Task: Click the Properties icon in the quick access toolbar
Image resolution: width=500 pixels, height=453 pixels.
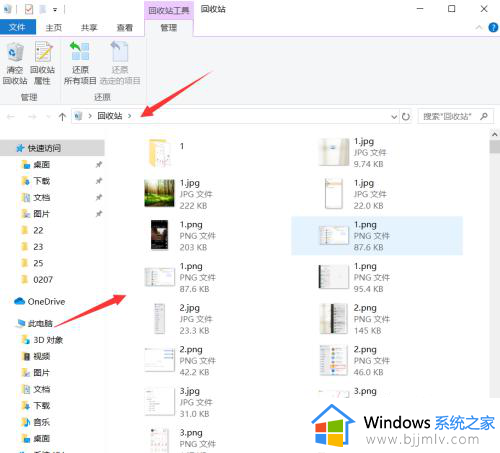Action: 29,9
